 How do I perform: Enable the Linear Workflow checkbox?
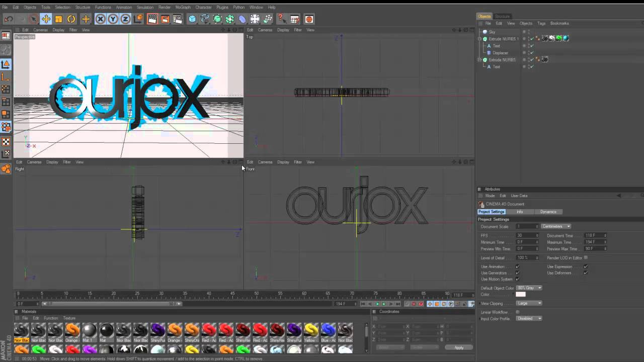click(517, 312)
